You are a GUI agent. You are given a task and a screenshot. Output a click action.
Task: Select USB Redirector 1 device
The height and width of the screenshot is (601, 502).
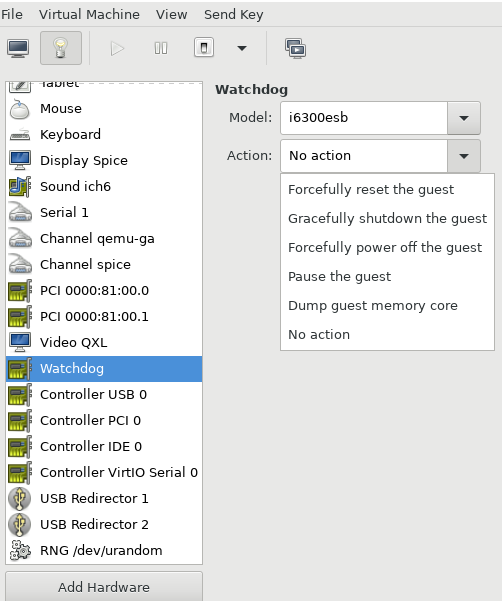(x=104, y=498)
